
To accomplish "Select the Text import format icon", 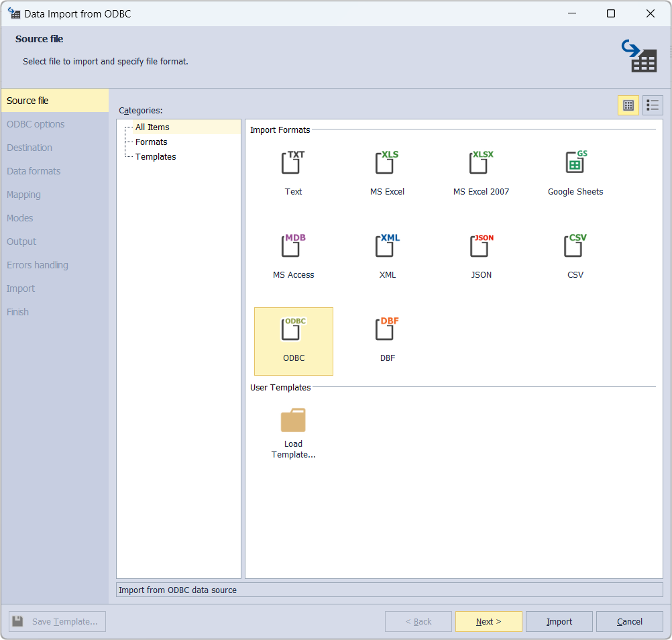I will pyautogui.click(x=293, y=171).
